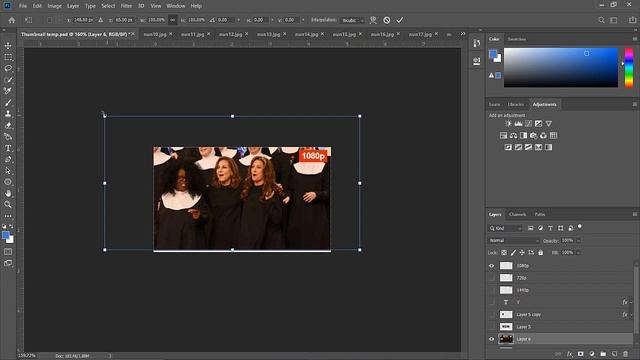Screen dimensions: 640x360
Task: Switch to the Swatches tab
Action: [x=517, y=39]
